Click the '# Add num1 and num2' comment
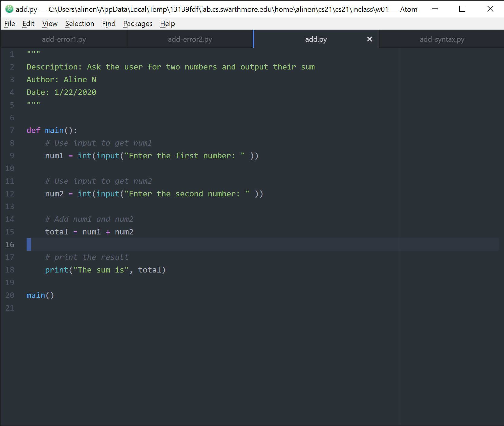 [x=89, y=219]
